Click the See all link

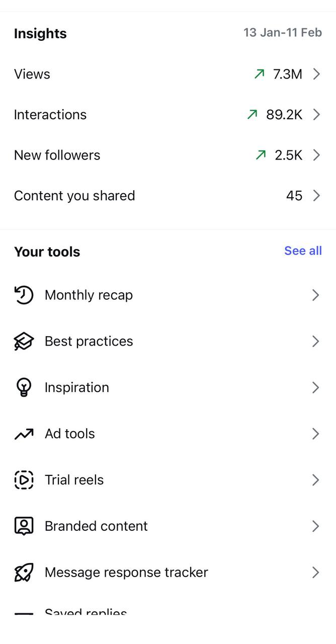pos(303,251)
